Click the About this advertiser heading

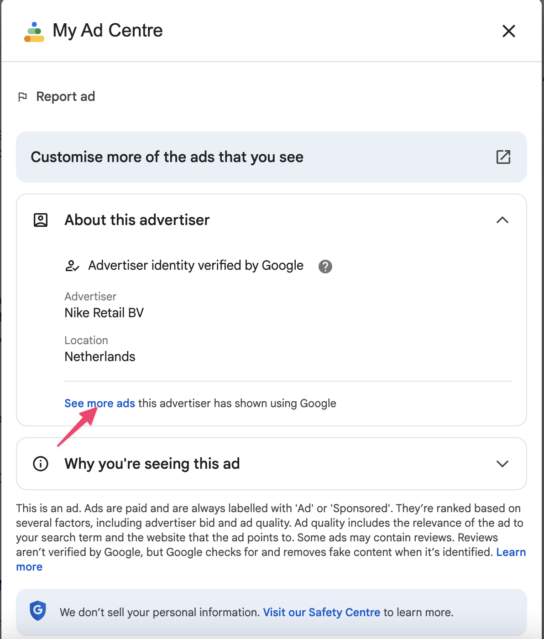pos(137,220)
